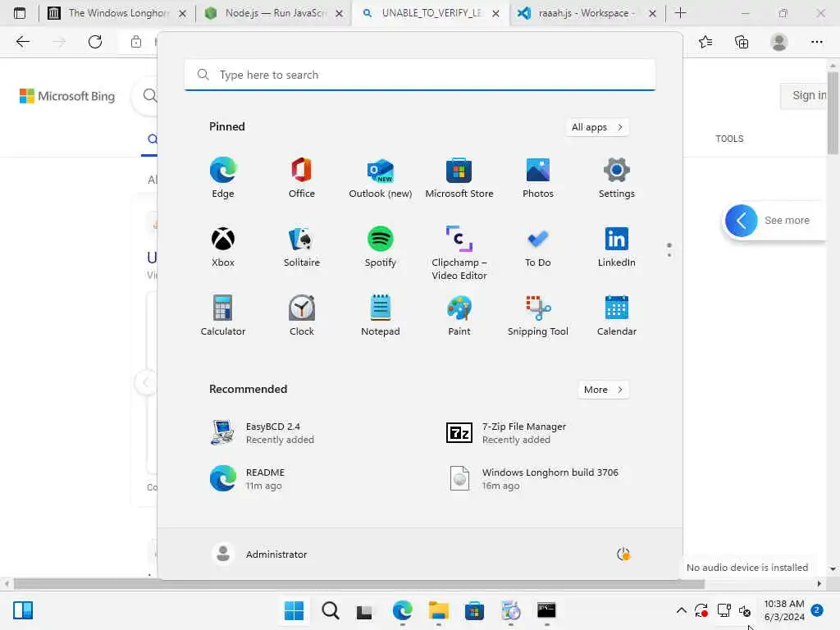Viewport: 840px width, 630px height.
Task: Close the raaah.js Workspace tab
Action: click(652, 13)
